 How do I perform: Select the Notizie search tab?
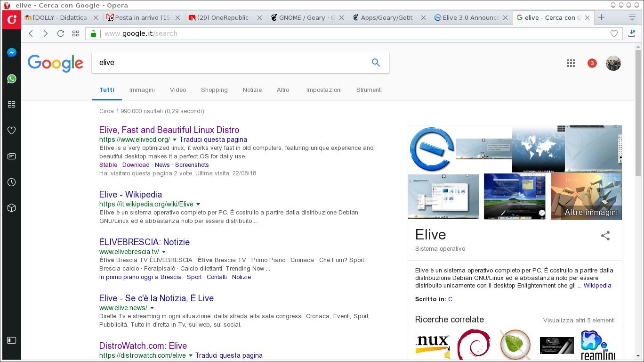[x=252, y=90]
